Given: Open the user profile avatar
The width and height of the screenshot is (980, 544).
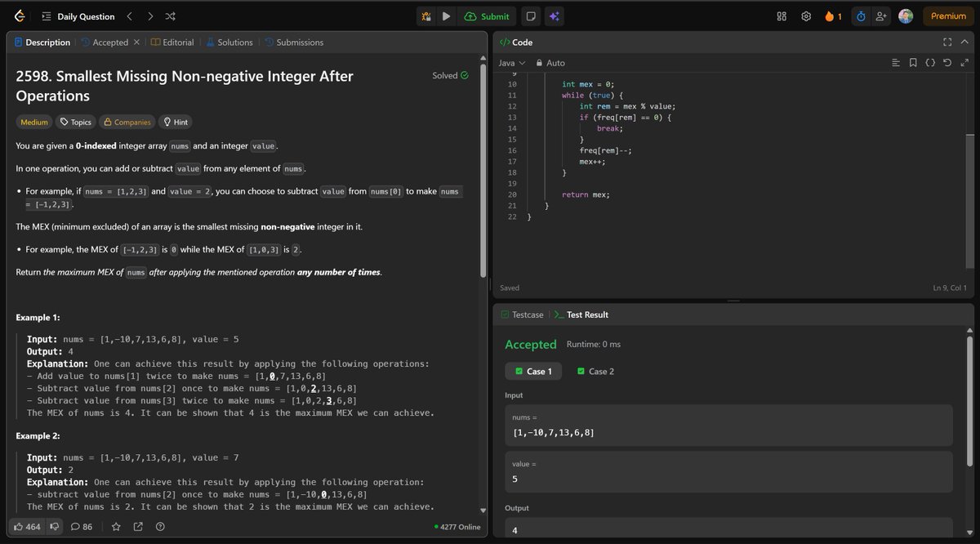Looking at the screenshot, I should tap(906, 16).
